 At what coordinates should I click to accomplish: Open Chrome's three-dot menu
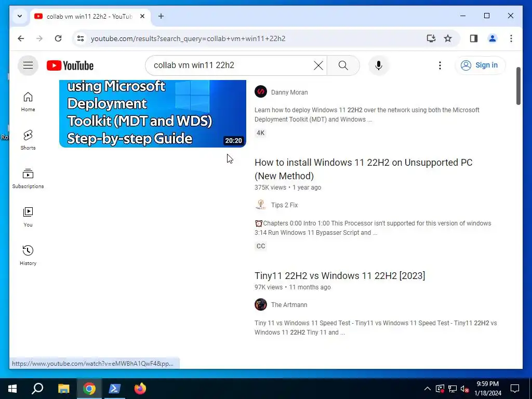coord(511,38)
